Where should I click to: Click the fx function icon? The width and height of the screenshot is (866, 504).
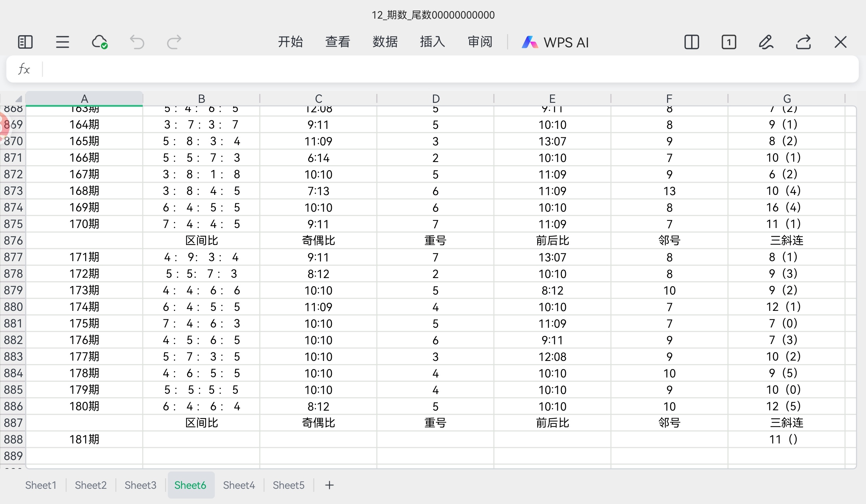coord(24,69)
